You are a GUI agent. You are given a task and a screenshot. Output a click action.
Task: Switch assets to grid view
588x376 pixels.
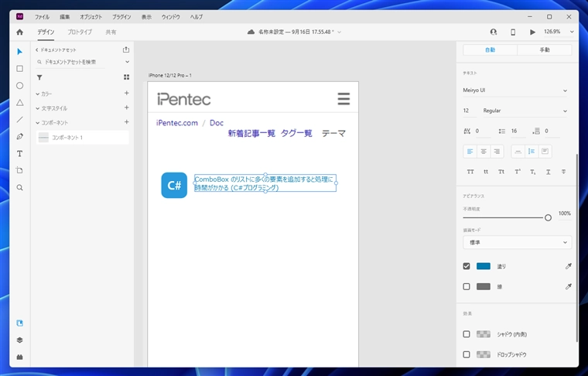[126, 77]
